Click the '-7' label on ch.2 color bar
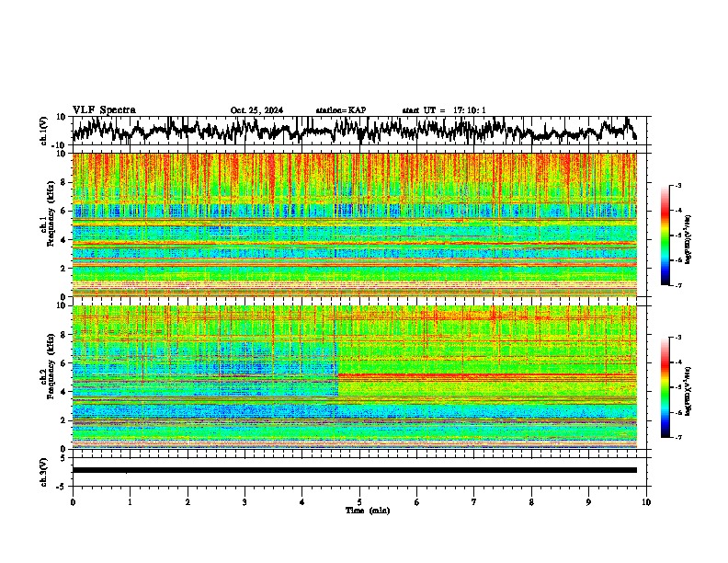 click(678, 437)
